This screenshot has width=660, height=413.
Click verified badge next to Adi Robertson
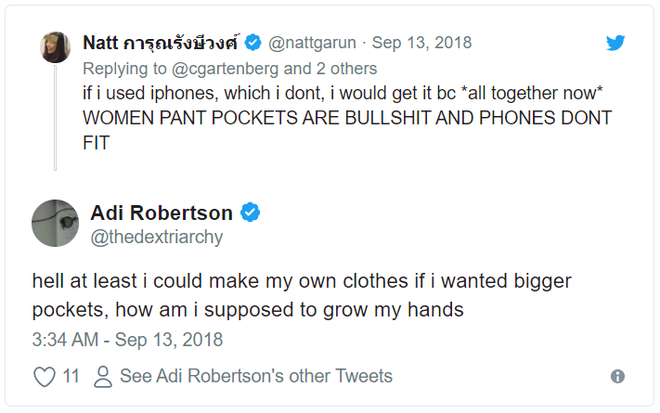[251, 212]
